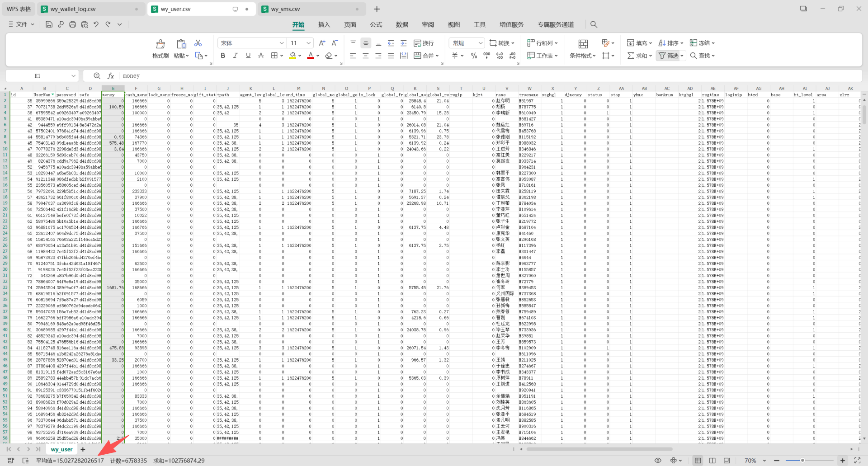Viewport: 868px width, 466px height.
Task: Open the search magnifier in the ribbon tabs
Action: pyautogui.click(x=594, y=24)
